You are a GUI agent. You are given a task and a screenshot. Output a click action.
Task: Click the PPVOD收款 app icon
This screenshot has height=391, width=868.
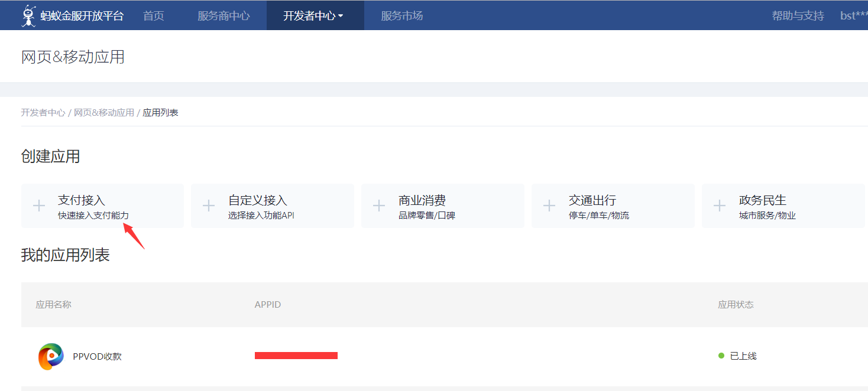(51, 356)
